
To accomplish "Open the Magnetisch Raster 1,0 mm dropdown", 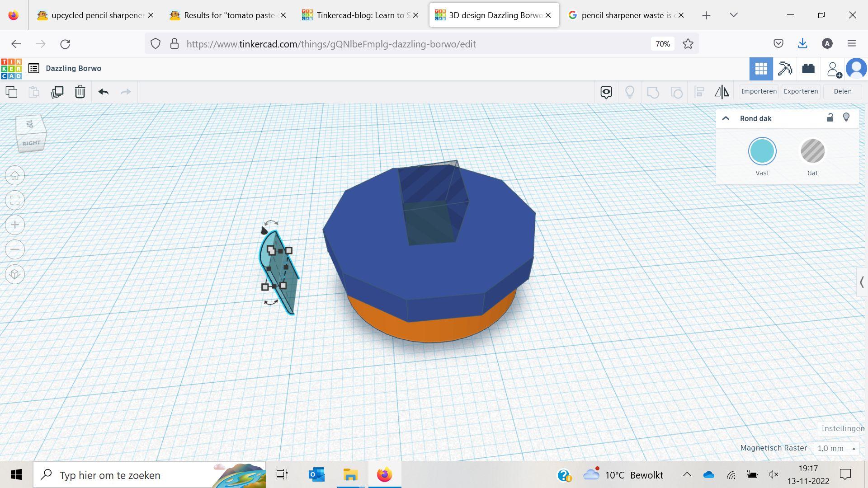I will point(836,448).
